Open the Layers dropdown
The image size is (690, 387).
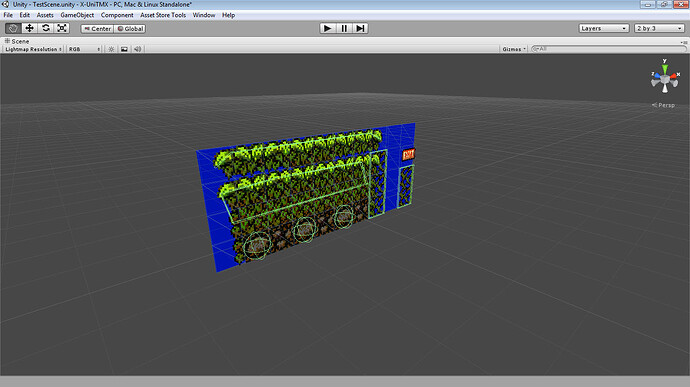[603, 28]
